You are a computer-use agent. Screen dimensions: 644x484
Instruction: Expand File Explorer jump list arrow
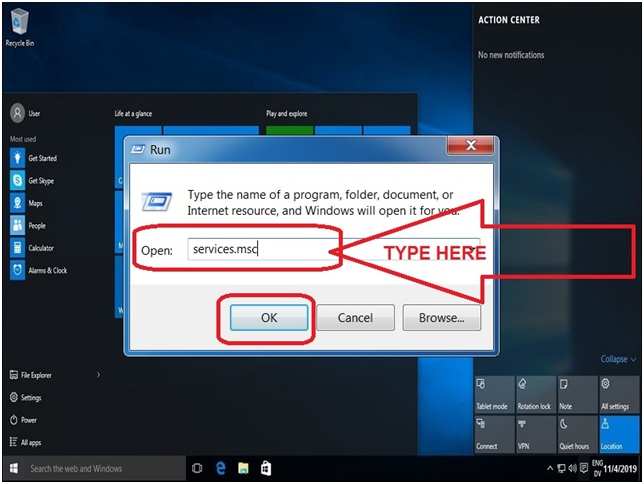[x=98, y=374]
